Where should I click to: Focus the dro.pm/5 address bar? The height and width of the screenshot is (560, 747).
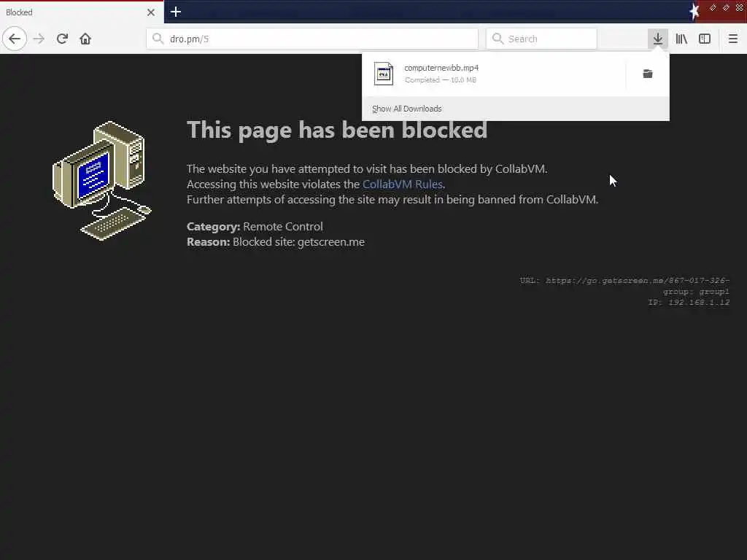pyautogui.click(x=312, y=39)
